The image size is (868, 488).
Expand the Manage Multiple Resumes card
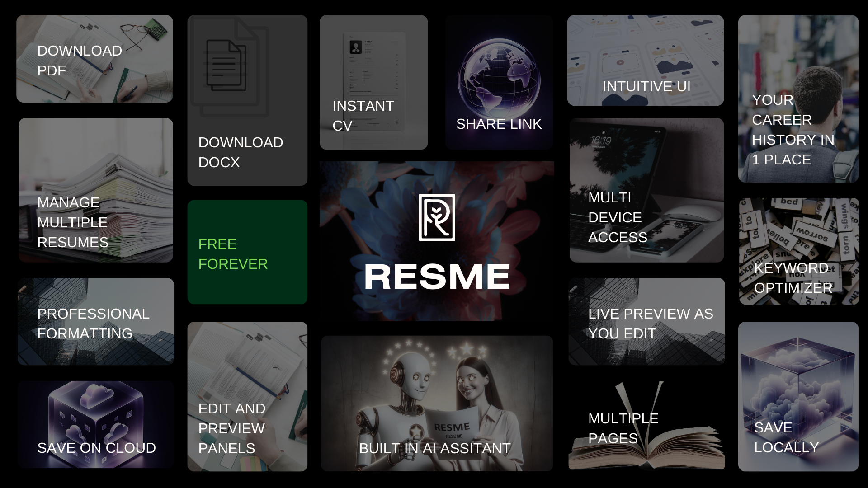tap(95, 190)
